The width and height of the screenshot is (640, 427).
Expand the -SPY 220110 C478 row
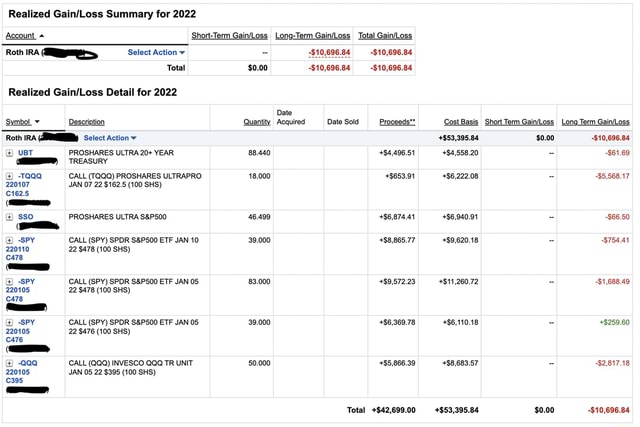click(9, 240)
